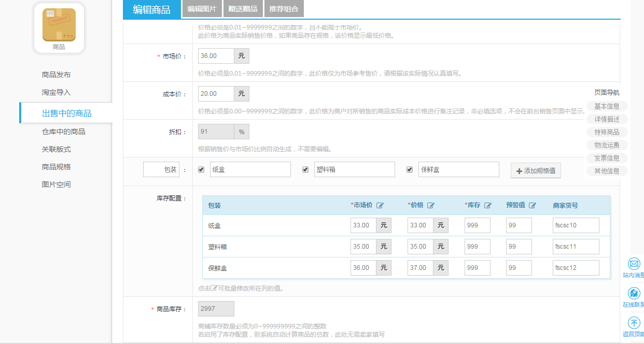This screenshot has height=344, width=644.
Task: Jump to 特殊商品 section
Action: [x=607, y=132]
